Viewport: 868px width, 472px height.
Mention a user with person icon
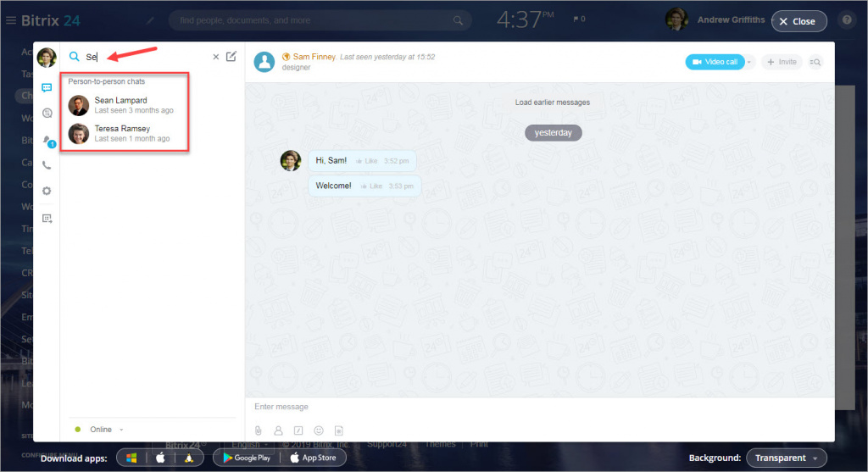click(x=278, y=430)
